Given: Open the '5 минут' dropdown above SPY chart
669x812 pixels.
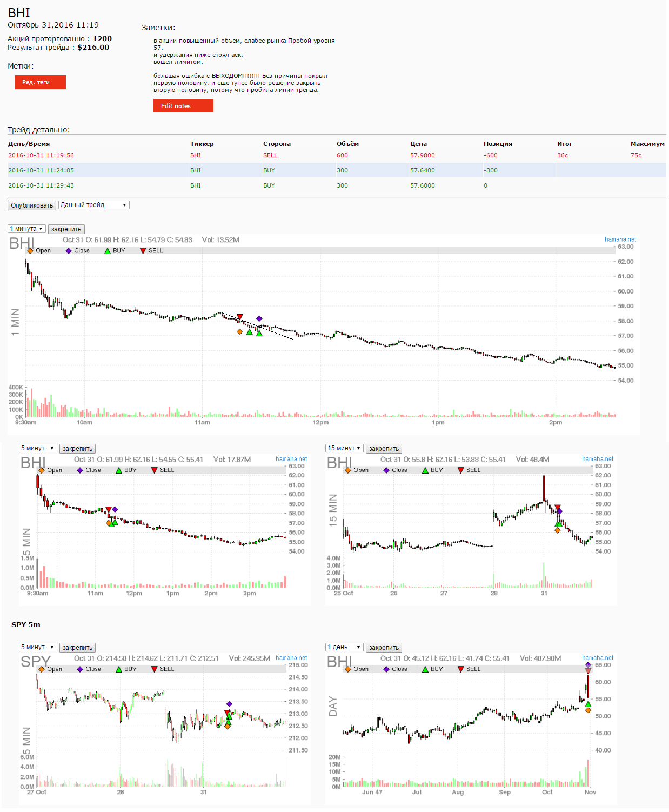Looking at the screenshot, I should pyautogui.click(x=38, y=647).
